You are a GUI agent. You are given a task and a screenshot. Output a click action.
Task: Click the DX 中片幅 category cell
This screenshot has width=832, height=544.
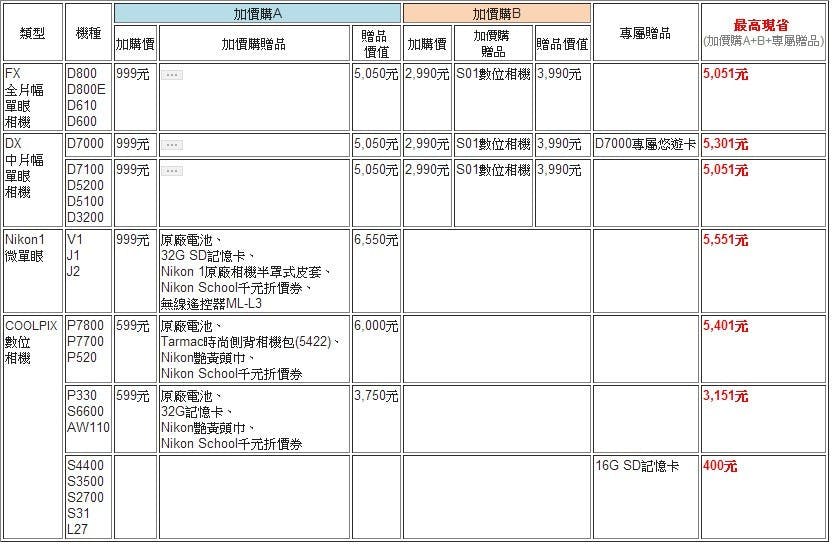tap(33, 180)
